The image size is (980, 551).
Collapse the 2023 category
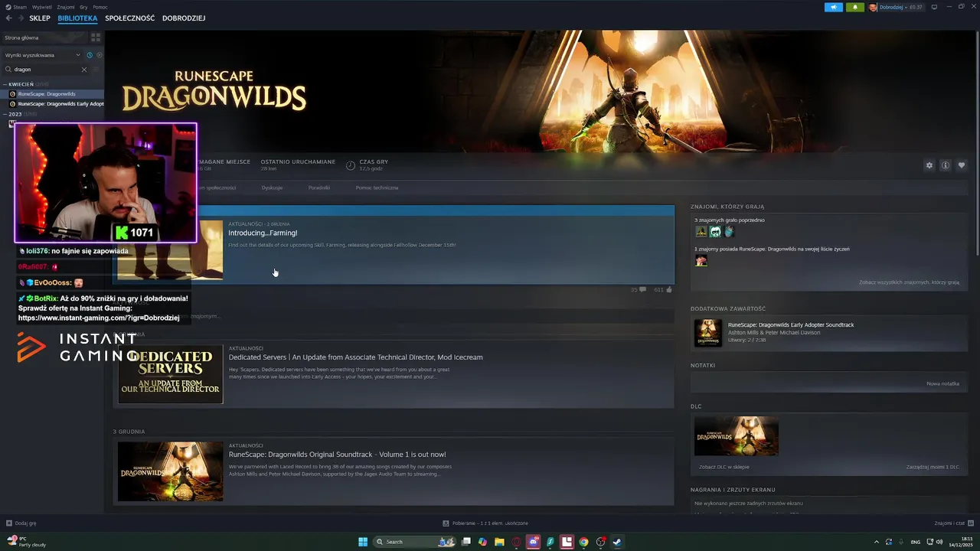point(5,114)
